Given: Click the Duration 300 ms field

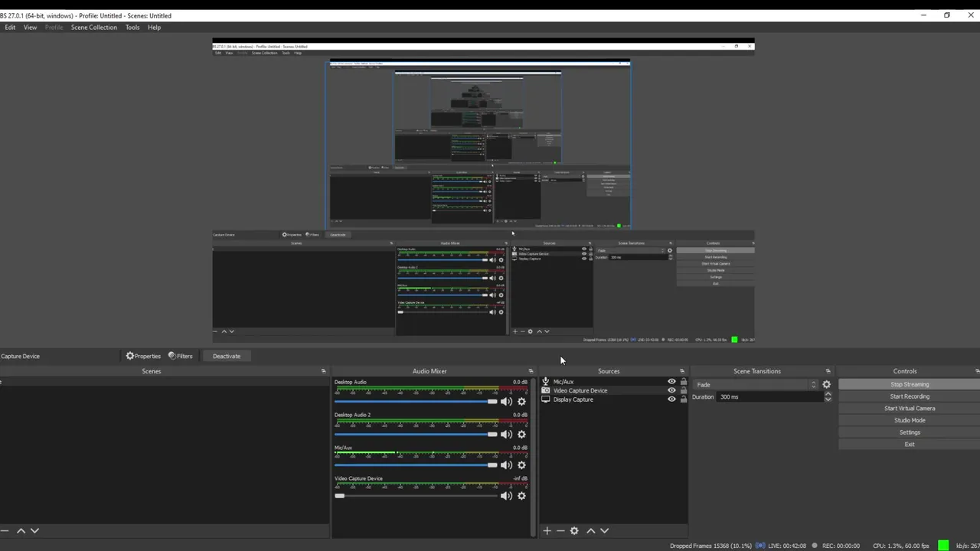Looking at the screenshot, I should [x=770, y=397].
